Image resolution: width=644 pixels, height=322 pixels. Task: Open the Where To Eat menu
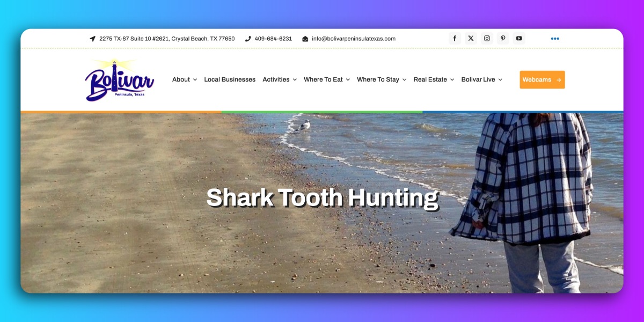(326, 79)
